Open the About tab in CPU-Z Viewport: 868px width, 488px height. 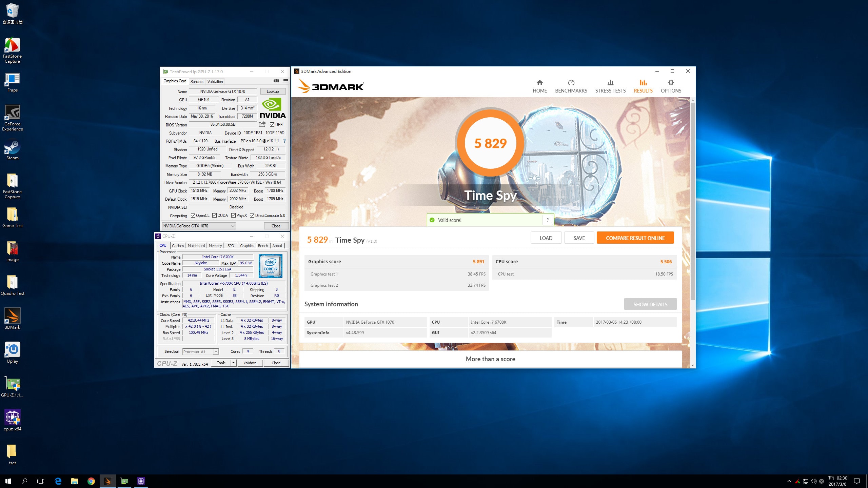tap(277, 246)
